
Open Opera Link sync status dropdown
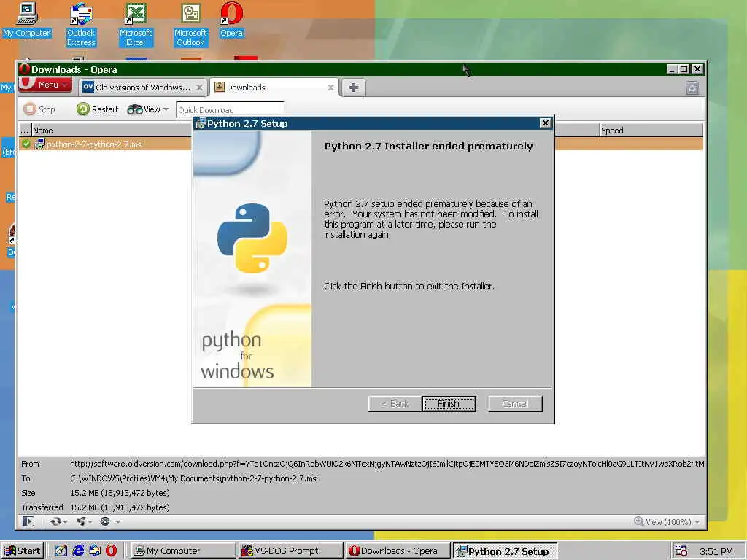pyautogui.click(x=59, y=522)
